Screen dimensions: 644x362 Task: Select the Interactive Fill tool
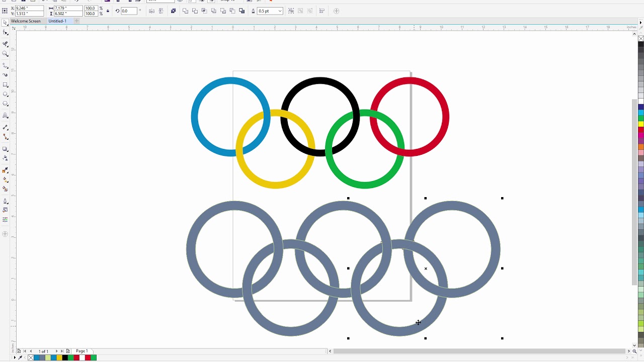6,180
